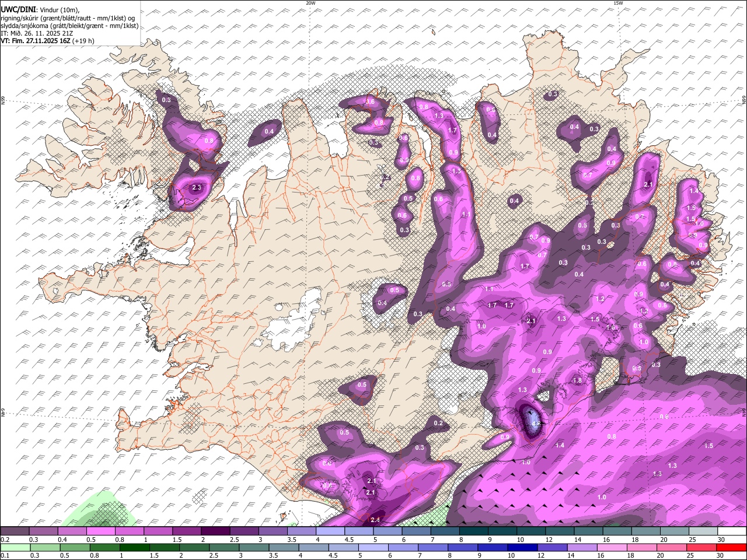Pick the white upper legend swatch at 30
Viewport: 747px width, 560px height.
click(732, 531)
